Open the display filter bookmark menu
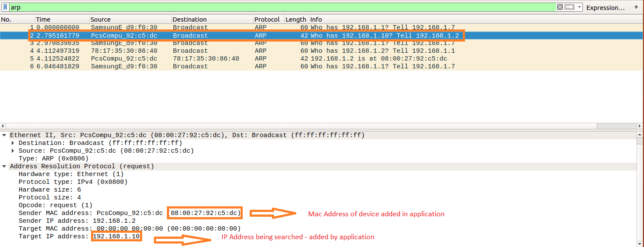 pos(5,7)
